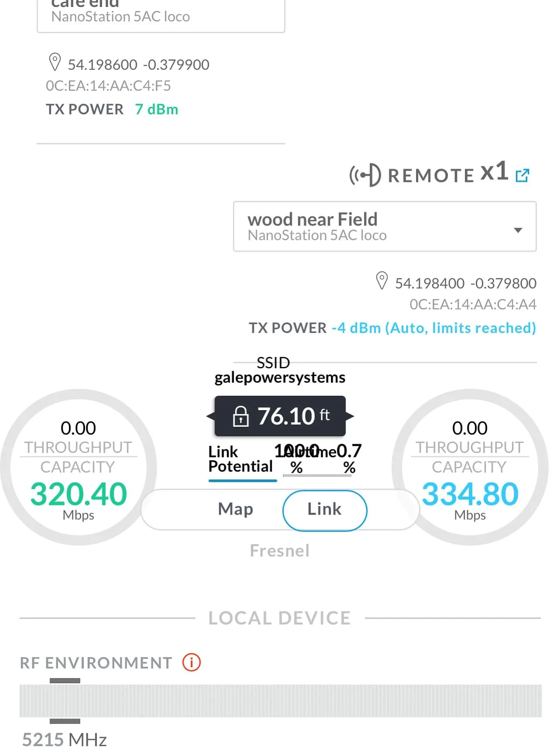The width and height of the screenshot is (560, 747).
Task: Open remote device via external link icon
Action: tap(522, 175)
